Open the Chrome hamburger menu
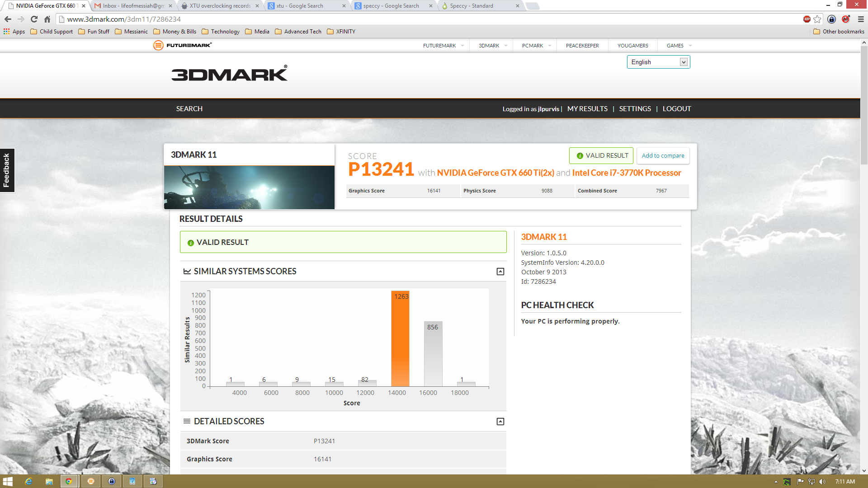 tap(861, 19)
